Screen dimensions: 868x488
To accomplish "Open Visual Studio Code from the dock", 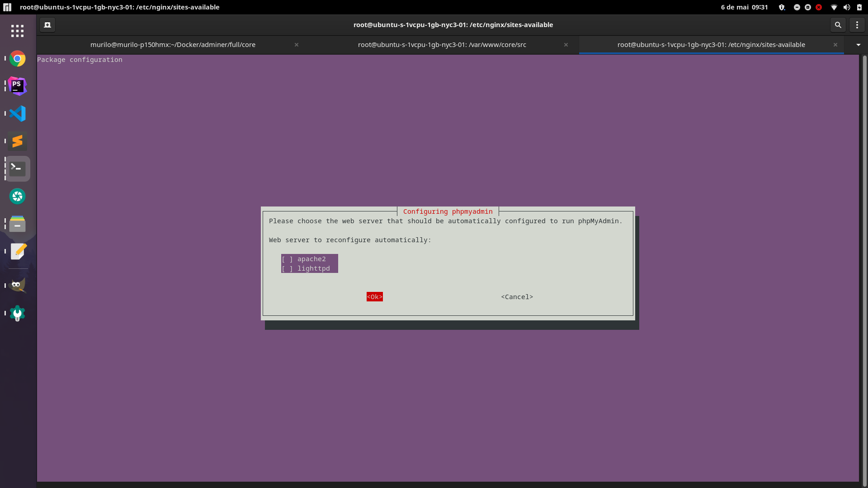I will [x=17, y=113].
